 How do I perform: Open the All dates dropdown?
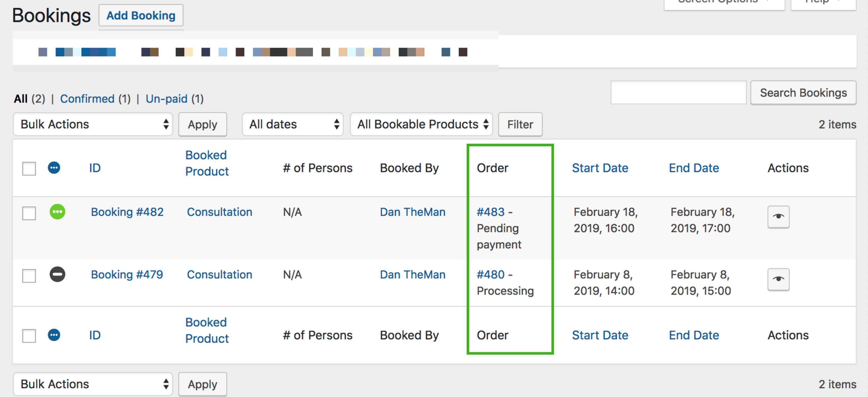(292, 124)
